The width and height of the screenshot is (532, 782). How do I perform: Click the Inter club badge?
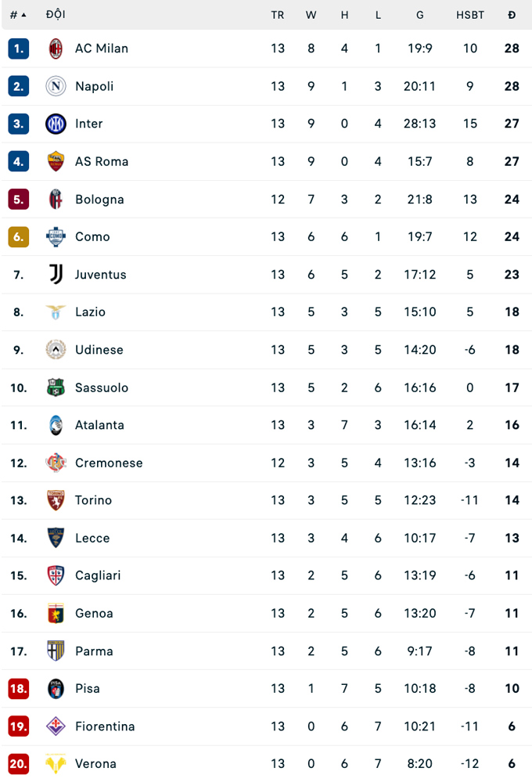(56, 124)
